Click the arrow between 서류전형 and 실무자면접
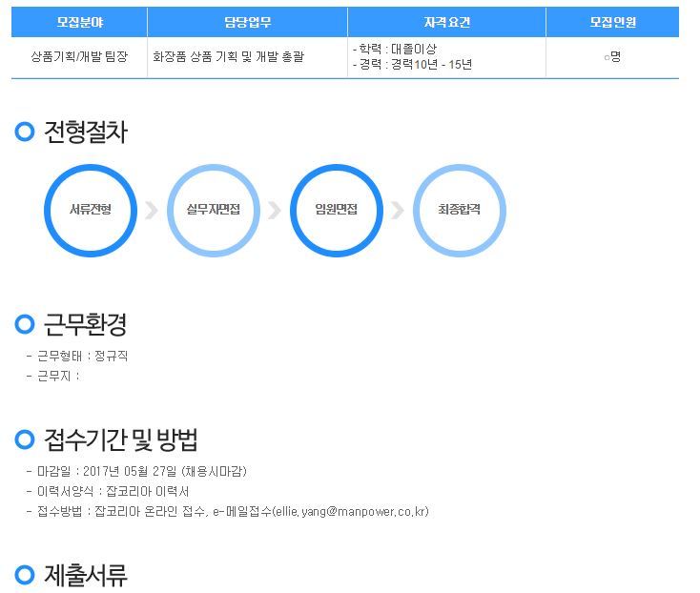700x593 pixels. (152, 211)
